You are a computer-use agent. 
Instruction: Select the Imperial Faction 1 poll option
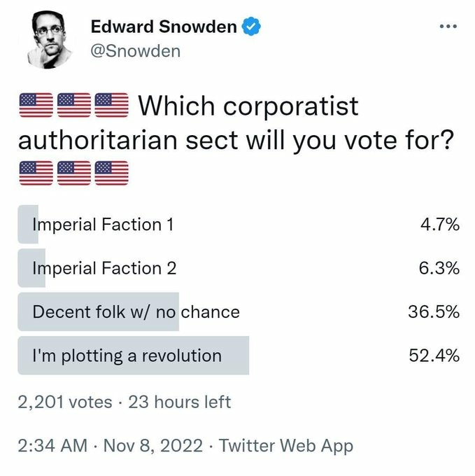tap(103, 225)
